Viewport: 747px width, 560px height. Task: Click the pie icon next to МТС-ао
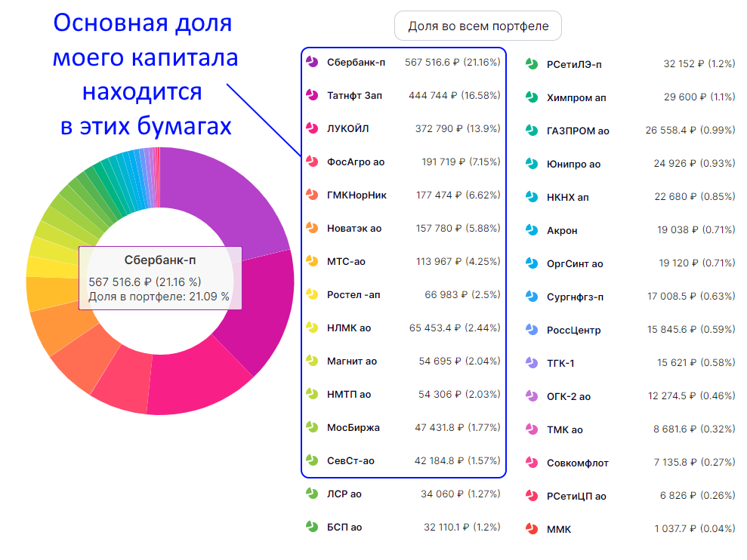point(312,261)
